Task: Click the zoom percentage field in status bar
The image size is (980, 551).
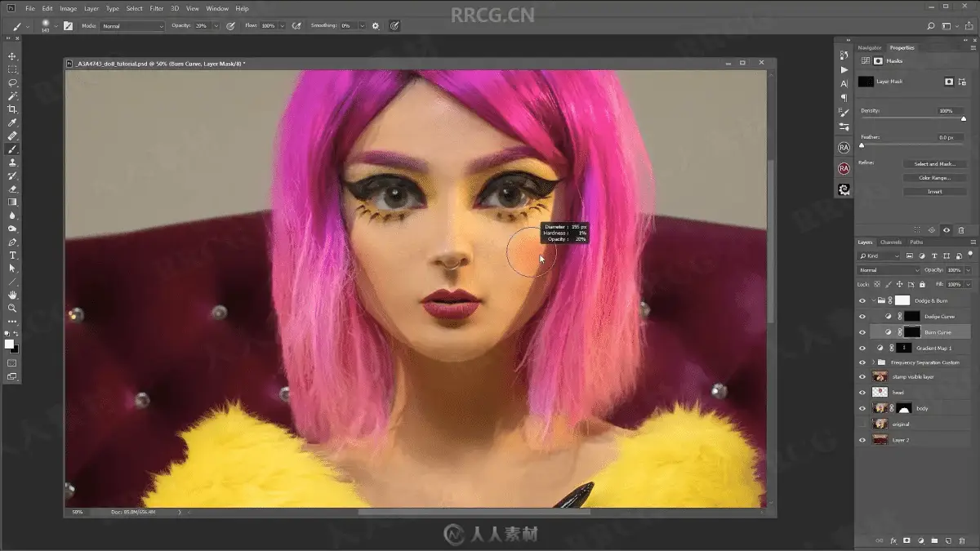Action: pyautogui.click(x=78, y=512)
